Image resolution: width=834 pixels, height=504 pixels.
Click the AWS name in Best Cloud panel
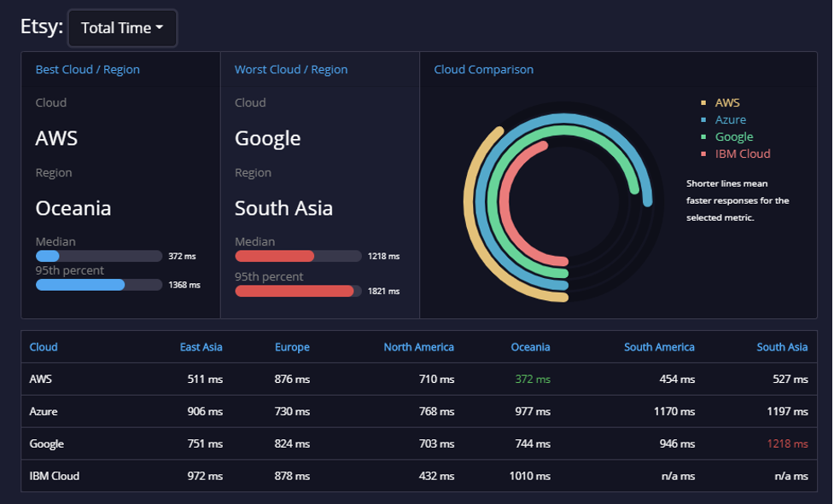(56, 138)
